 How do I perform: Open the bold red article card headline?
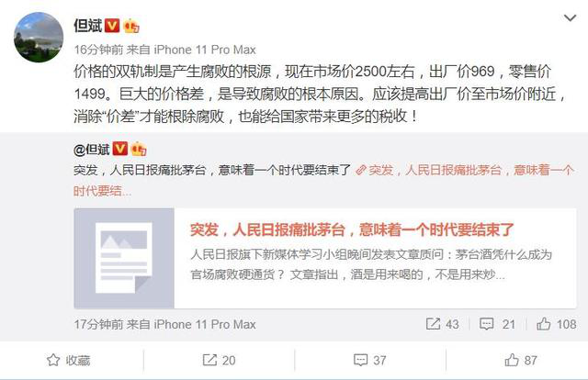click(351, 229)
